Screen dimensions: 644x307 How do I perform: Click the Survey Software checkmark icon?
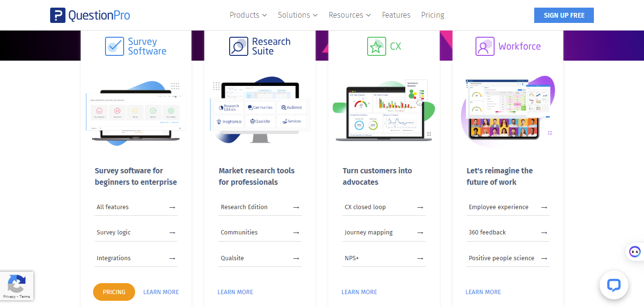[x=115, y=46]
